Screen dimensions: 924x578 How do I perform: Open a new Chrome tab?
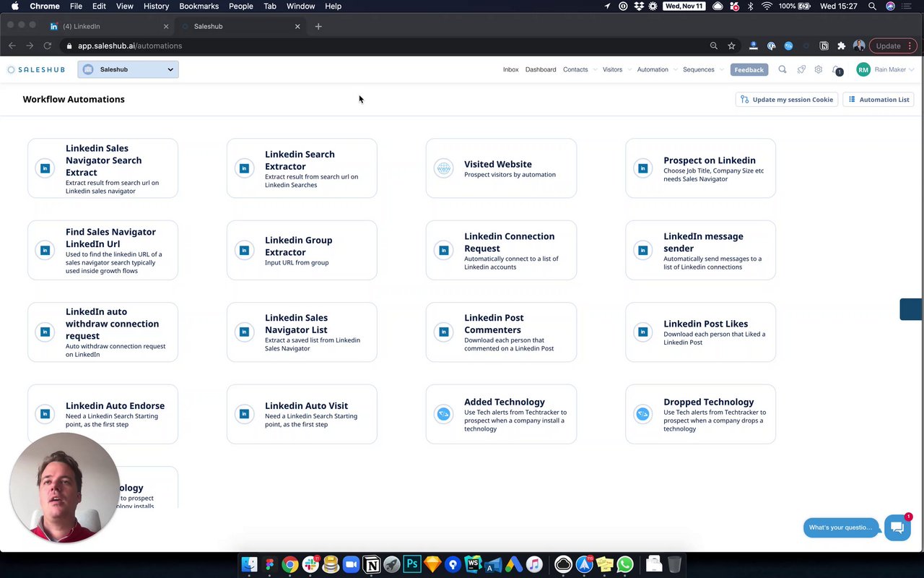318,26
